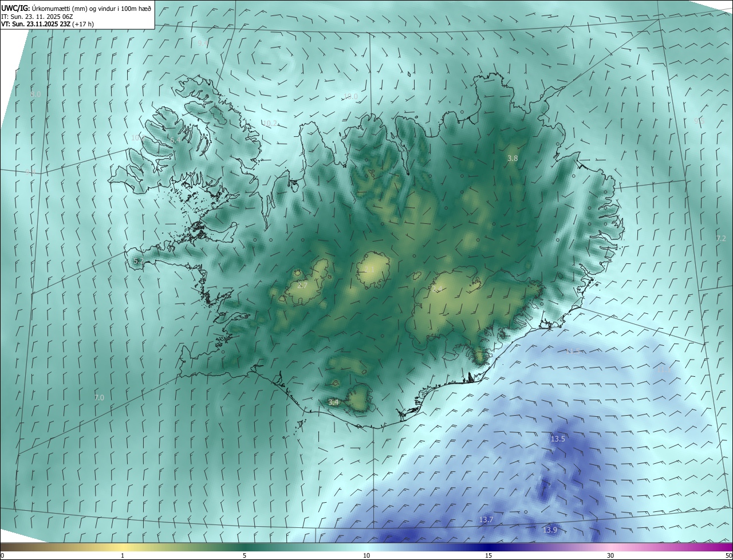Click the 7.0 value label in the southwest ocean

99,397
